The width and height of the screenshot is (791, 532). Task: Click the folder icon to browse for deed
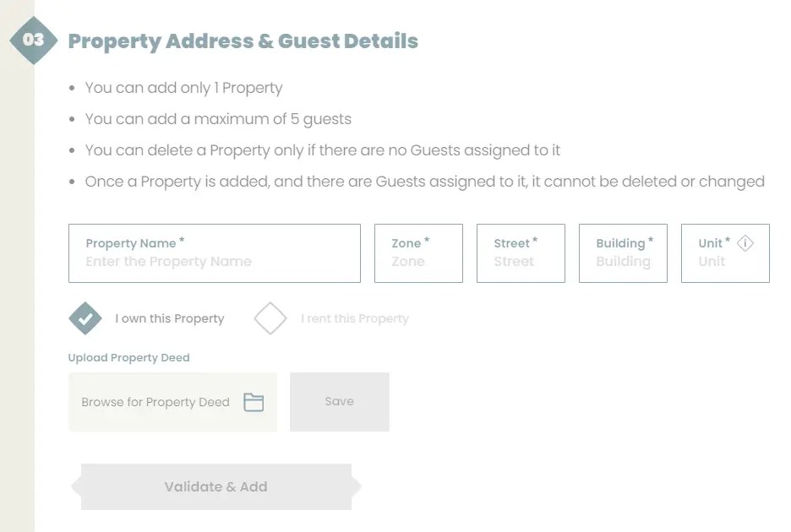pyautogui.click(x=254, y=402)
